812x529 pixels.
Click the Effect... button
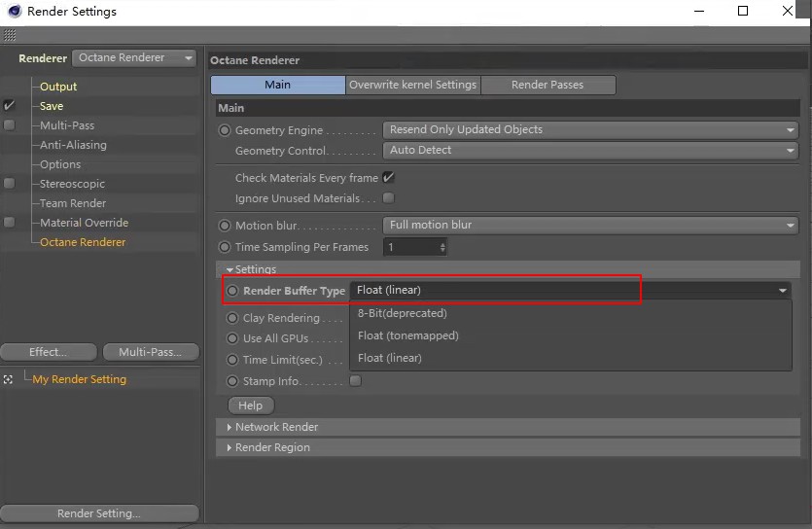[49, 352]
